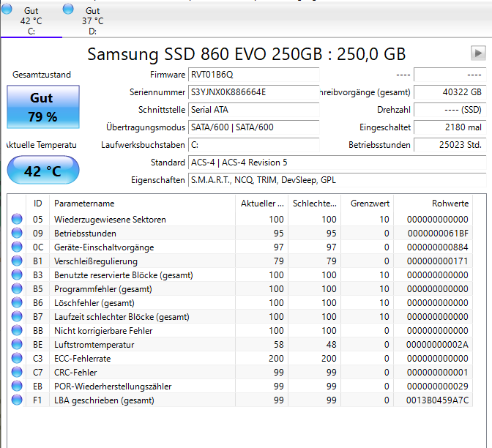Click the Rohwerte column header
The image size is (492, 448).
433,204
